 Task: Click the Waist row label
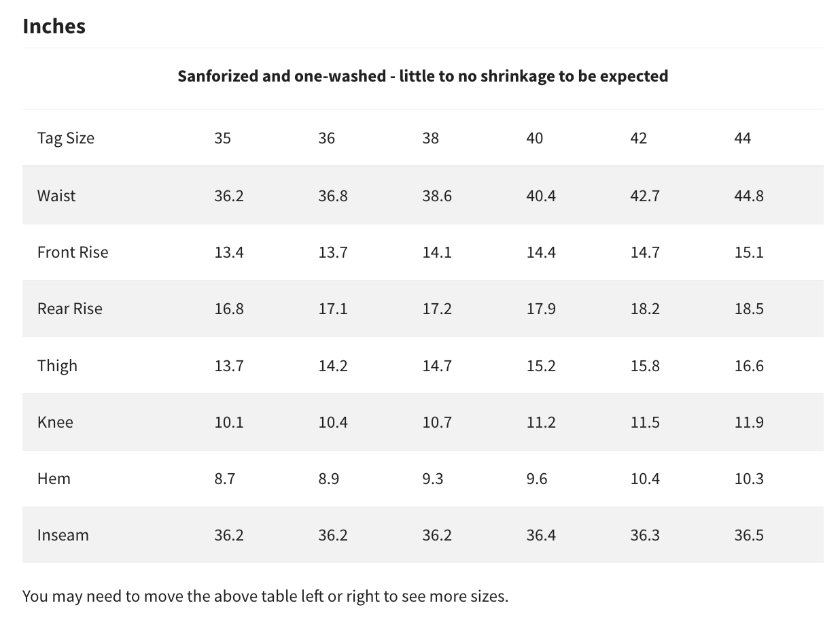(56, 196)
